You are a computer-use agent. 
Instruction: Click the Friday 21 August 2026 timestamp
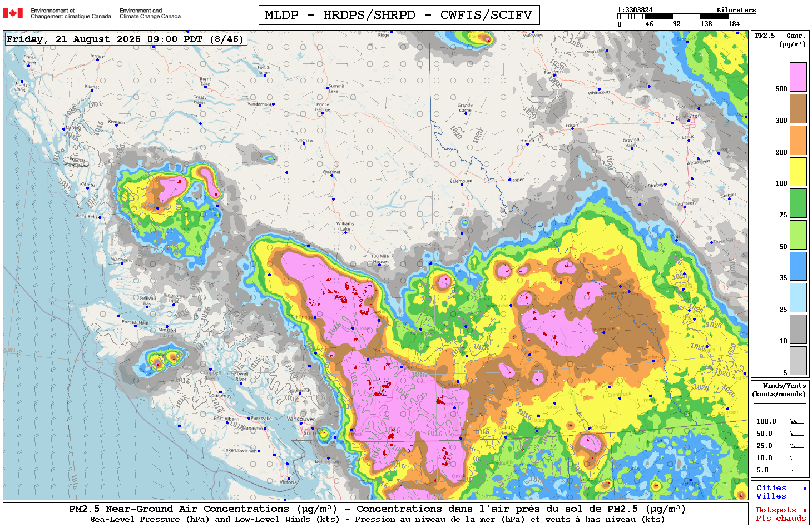(125, 39)
